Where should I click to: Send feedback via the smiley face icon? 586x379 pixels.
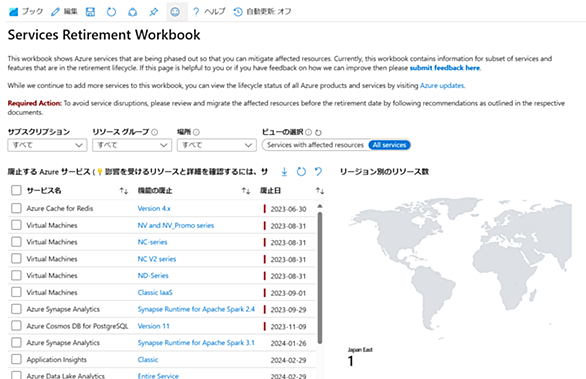175,12
